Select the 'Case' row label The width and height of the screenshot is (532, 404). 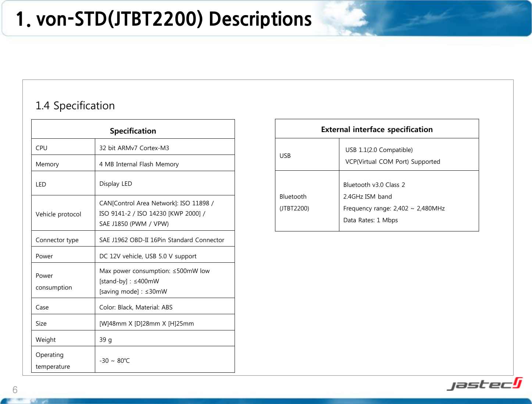tap(42, 307)
